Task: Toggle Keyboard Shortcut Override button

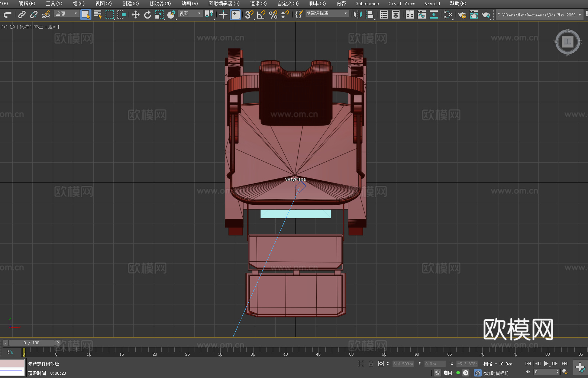Action: [x=235, y=14]
